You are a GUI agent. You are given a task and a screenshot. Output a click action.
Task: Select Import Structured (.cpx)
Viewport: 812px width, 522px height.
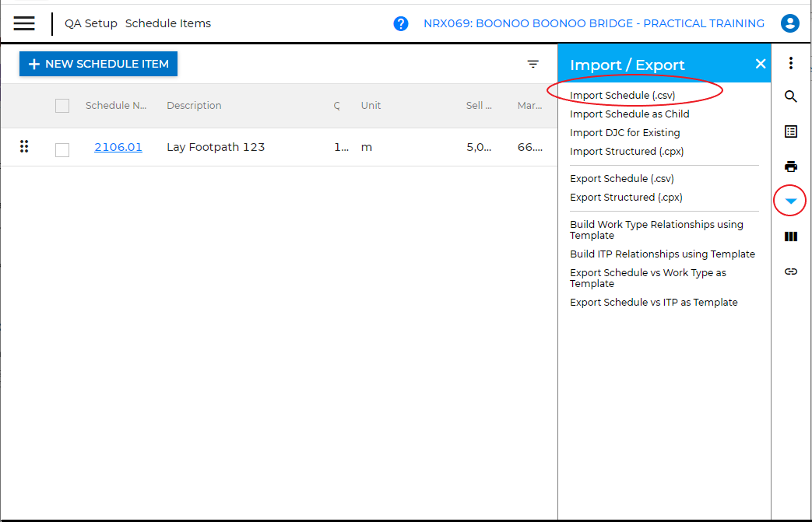(627, 151)
